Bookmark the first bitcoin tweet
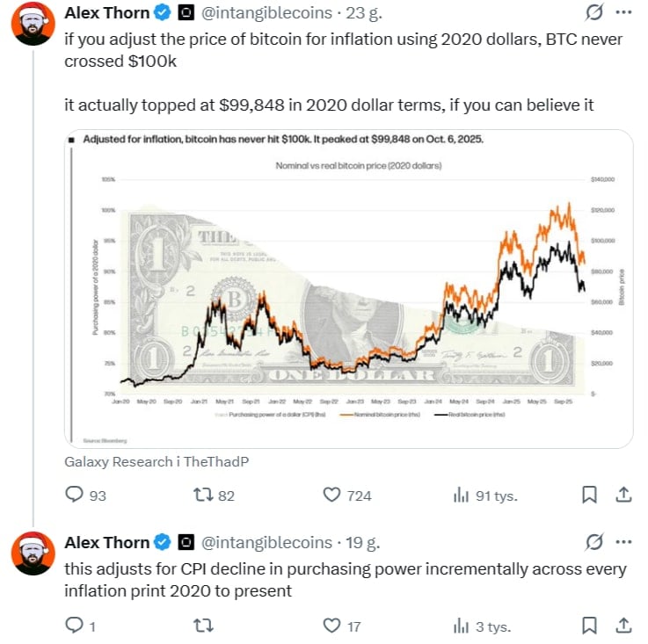This screenshot has width=648, height=644. tap(590, 496)
